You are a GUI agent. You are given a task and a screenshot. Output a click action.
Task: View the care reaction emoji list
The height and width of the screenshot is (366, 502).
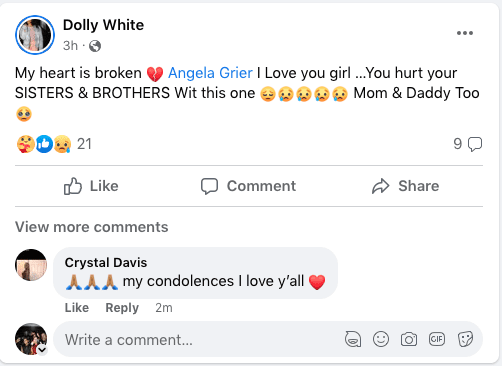pyautogui.click(x=26, y=144)
